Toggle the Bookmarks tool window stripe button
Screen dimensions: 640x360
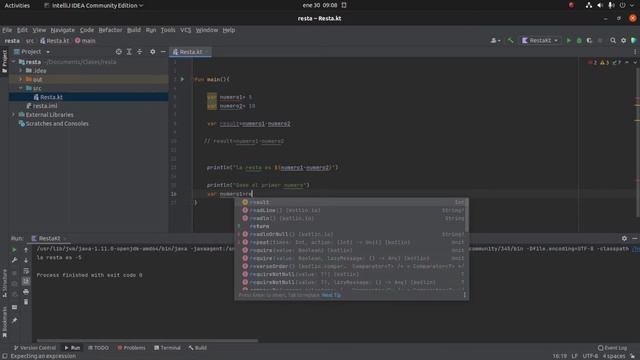coord(4,322)
